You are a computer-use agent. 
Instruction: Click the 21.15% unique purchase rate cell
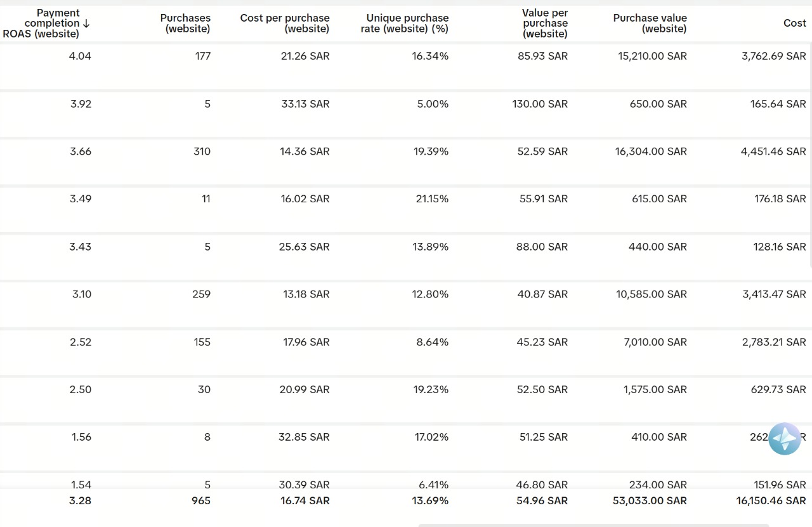point(432,199)
